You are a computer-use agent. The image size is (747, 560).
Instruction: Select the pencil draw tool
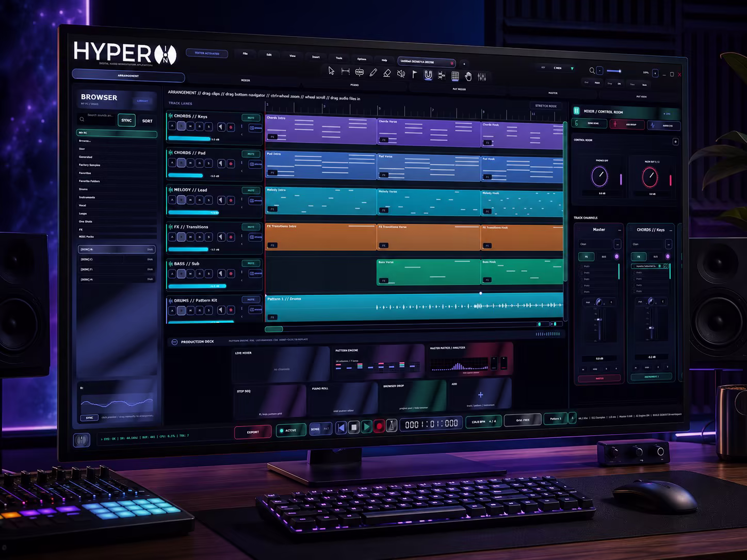(373, 73)
